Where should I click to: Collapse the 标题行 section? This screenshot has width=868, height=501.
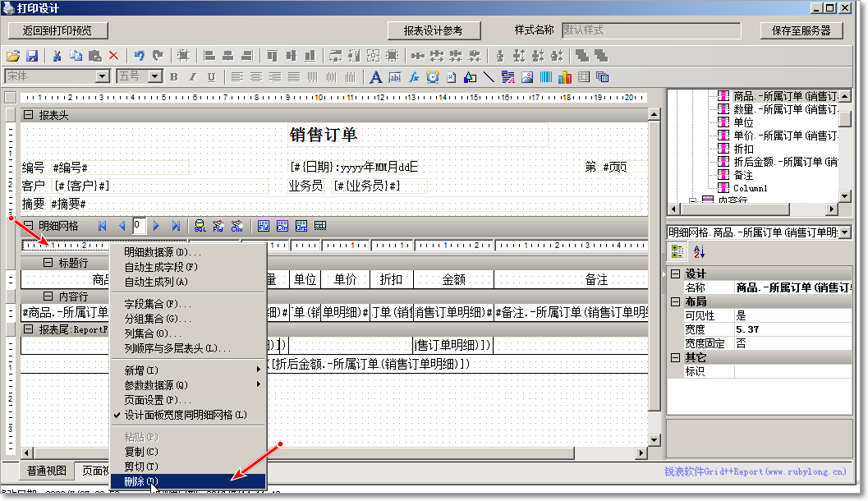pos(48,262)
